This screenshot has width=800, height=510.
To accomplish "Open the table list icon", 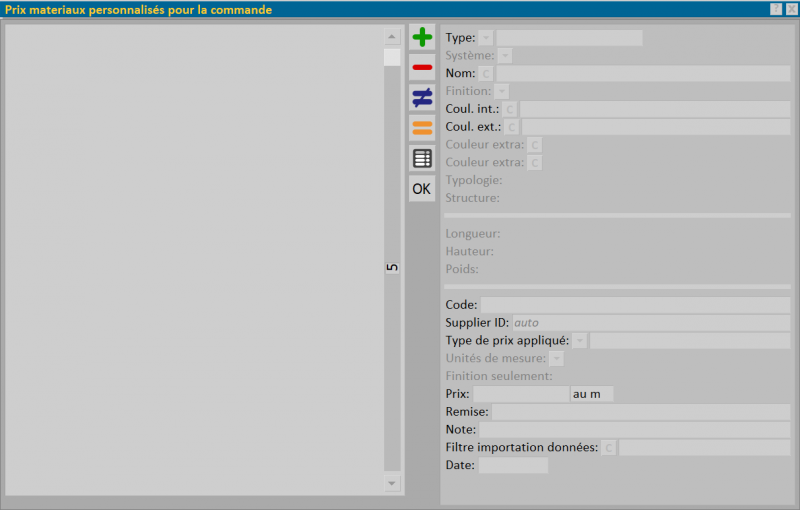I will 422,158.
